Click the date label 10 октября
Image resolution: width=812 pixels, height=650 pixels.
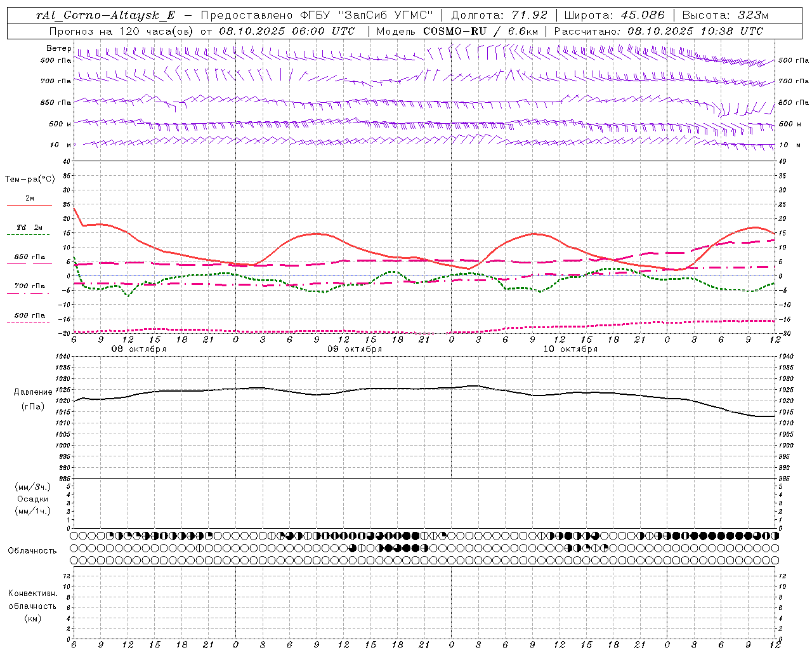[x=570, y=349]
